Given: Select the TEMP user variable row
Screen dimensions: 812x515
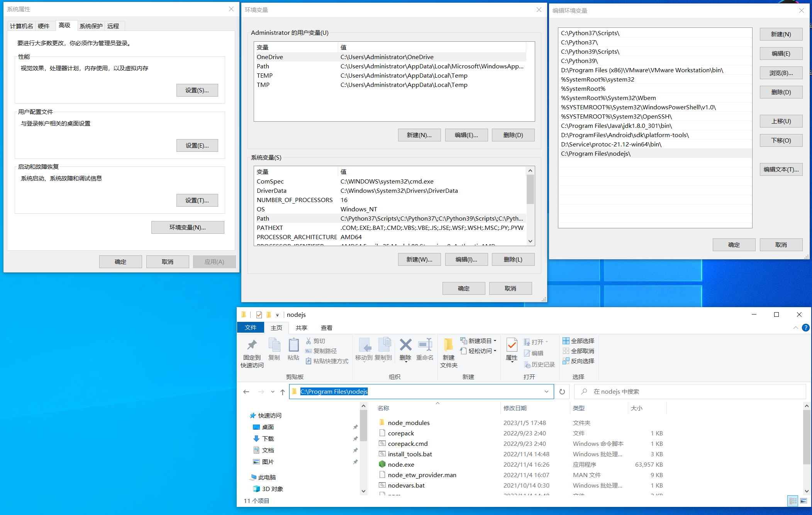Looking at the screenshot, I should pos(390,75).
